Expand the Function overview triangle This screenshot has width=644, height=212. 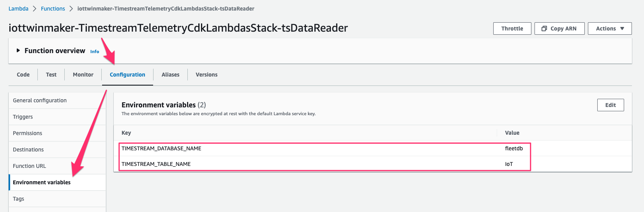[18, 50]
